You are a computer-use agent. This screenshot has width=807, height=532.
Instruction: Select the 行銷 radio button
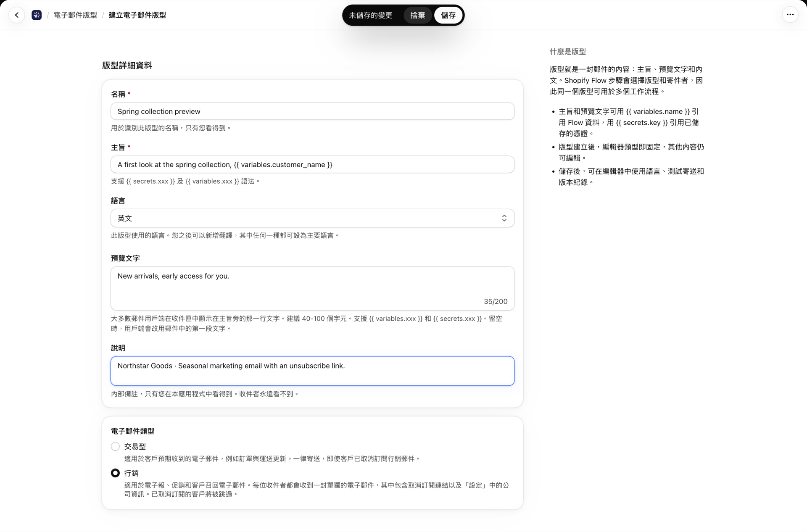pyautogui.click(x=115, y=473)
